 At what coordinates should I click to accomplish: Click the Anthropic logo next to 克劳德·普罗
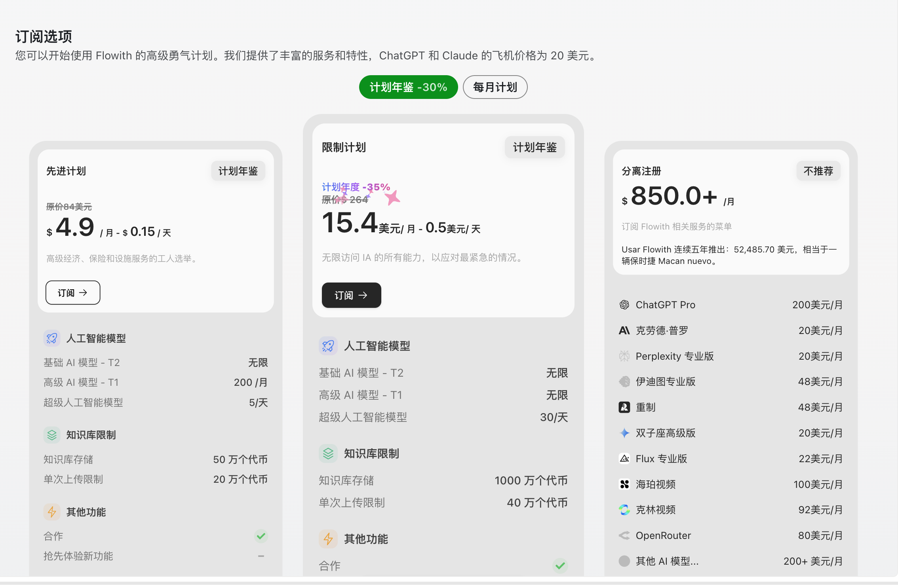(624, 330)
